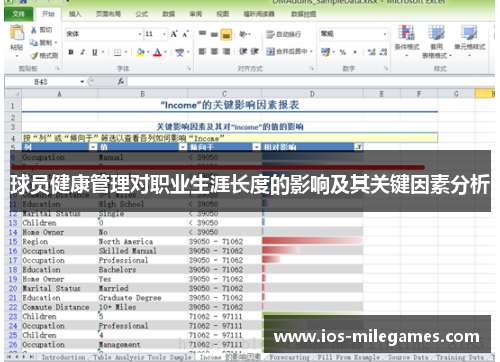Toggle the highlighted bottom align button
The height and width of the screenshot is (362, 500).
[x=226, y=34]
